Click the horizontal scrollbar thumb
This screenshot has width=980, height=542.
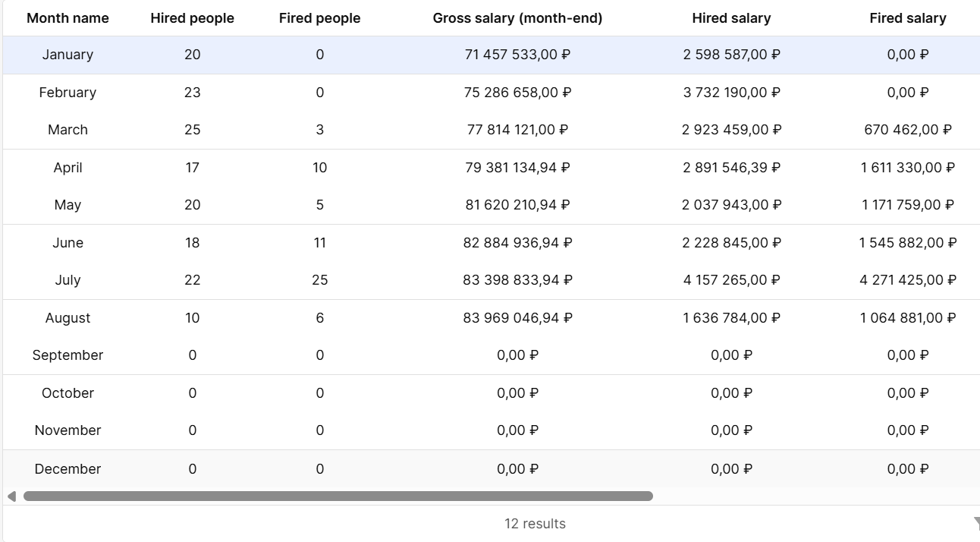338,496
